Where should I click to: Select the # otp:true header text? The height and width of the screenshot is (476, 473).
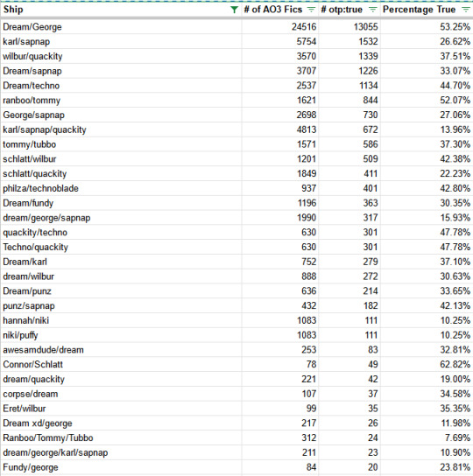coord(342,10)
